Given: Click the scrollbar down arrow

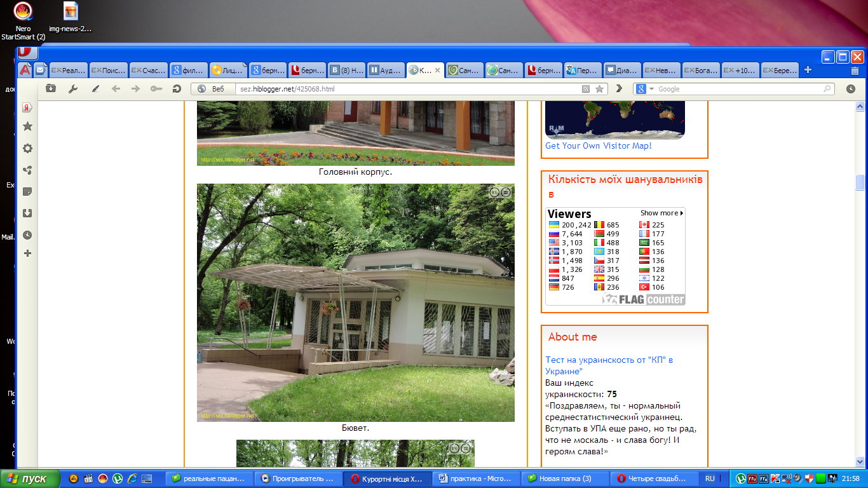Looking at the screenshot, I should 860,462.
